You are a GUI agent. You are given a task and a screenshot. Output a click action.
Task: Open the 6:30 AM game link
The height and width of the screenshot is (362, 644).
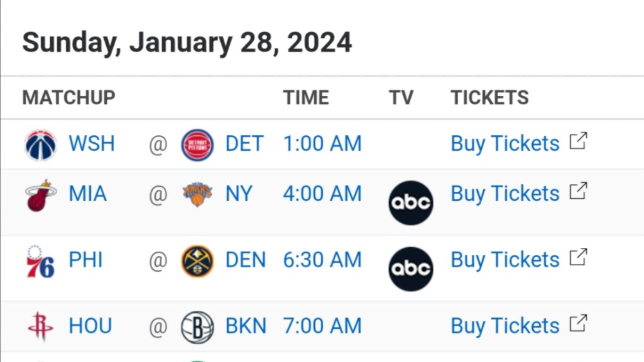(x=322, y=260)
